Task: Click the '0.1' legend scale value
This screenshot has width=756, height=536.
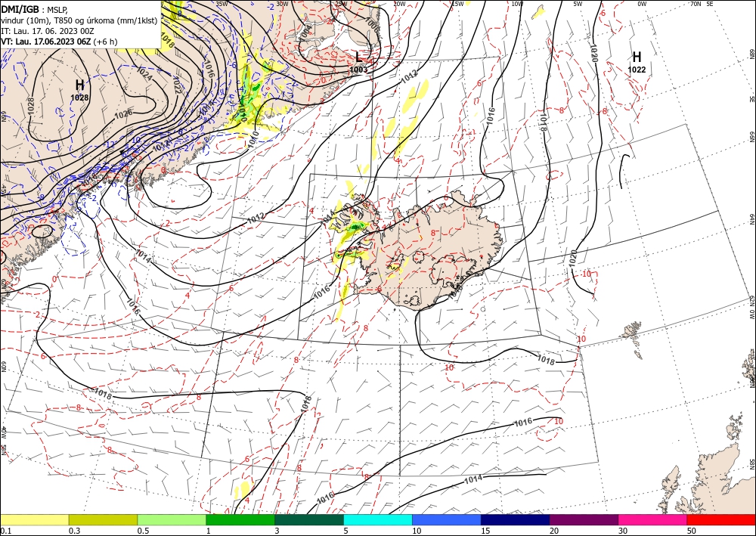Action: 5,531
